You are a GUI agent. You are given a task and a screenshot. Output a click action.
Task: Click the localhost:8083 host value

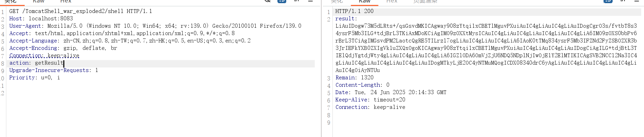coord(51,19)
